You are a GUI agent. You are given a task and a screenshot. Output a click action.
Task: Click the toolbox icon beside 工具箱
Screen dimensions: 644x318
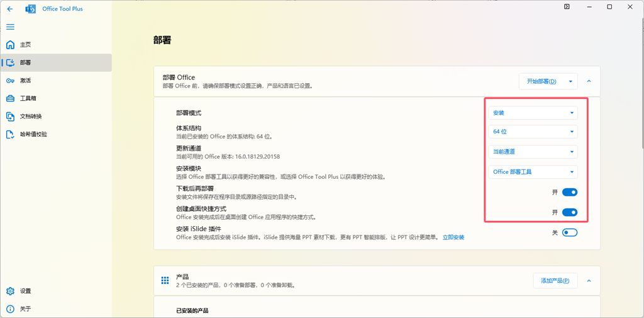(x=10, y=99)
